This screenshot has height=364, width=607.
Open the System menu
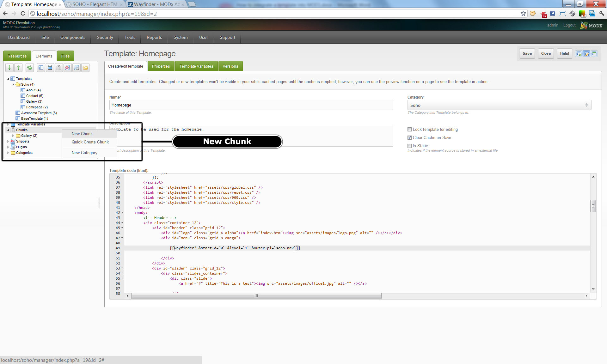pyautogui.click(x=181, y=37)
